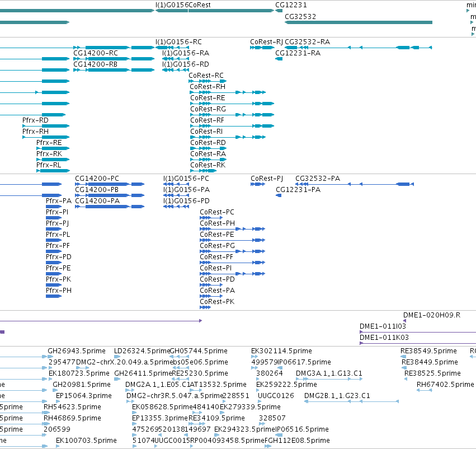Screen dimensions: 476x449
Task: Select the DME1-011I03 feature label
Action: (383, 326)
